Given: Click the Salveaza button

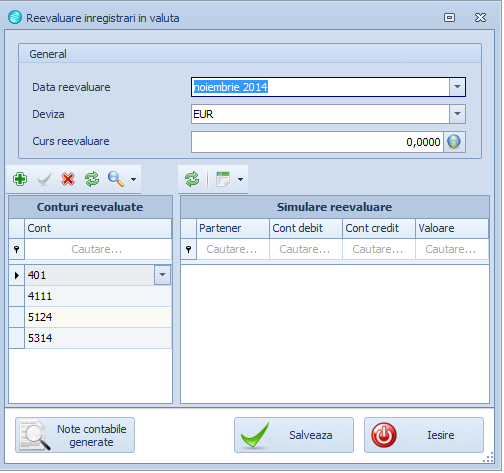Looking at the screenshot, I should click(294, 435).
